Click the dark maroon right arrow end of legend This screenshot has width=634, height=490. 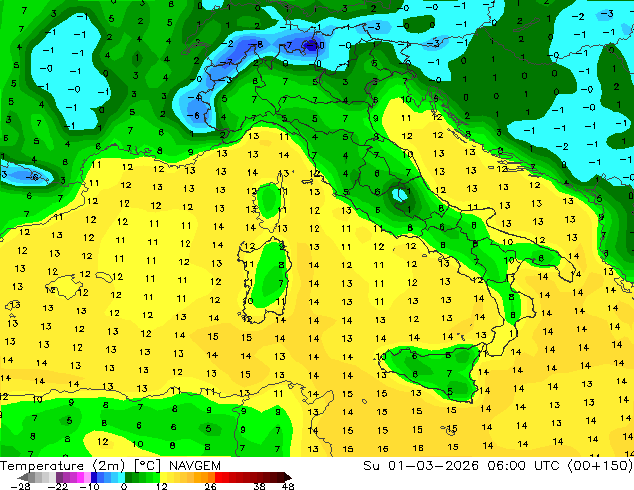click(x=288, y=477)
